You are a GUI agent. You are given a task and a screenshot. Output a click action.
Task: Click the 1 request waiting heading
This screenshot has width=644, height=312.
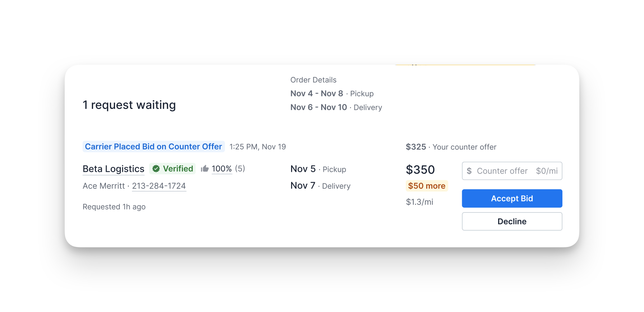(129, 105)
